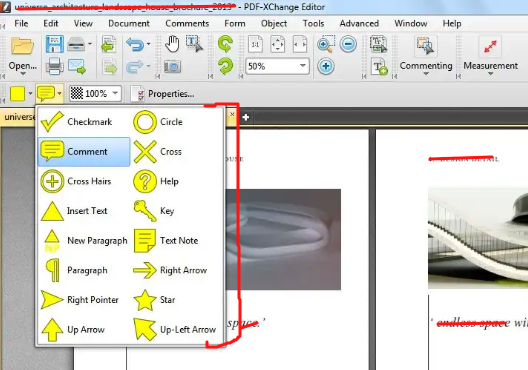Choose the Insert Text icon option

pos(84,211)
